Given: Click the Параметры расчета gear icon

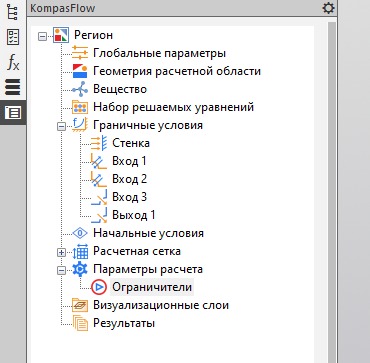Looking at the screenshot, I should 80,269.
